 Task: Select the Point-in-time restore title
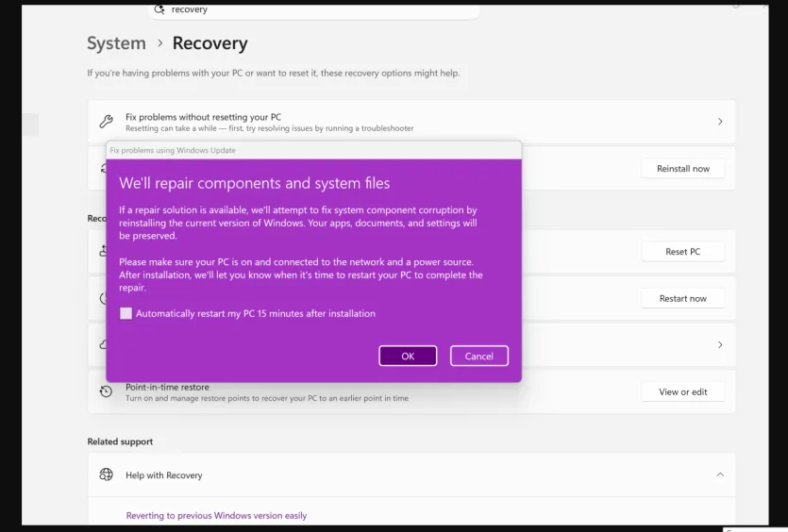click(x=167, y=387)
